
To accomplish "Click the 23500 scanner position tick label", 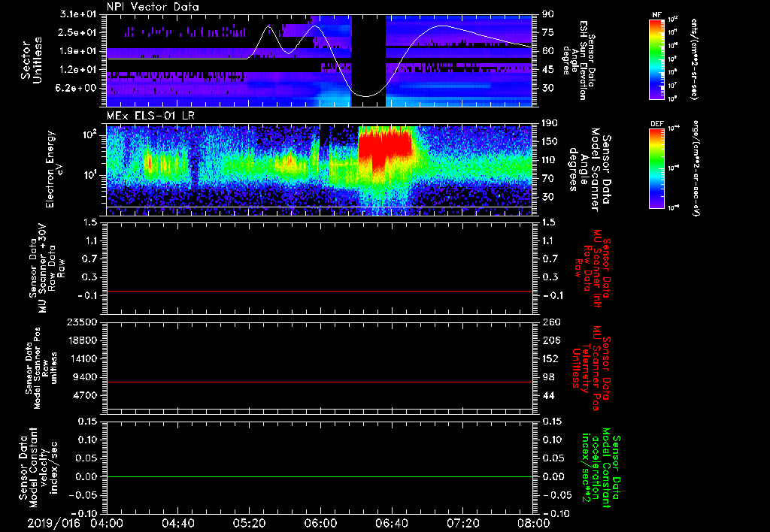I will [x=82, y=322].
